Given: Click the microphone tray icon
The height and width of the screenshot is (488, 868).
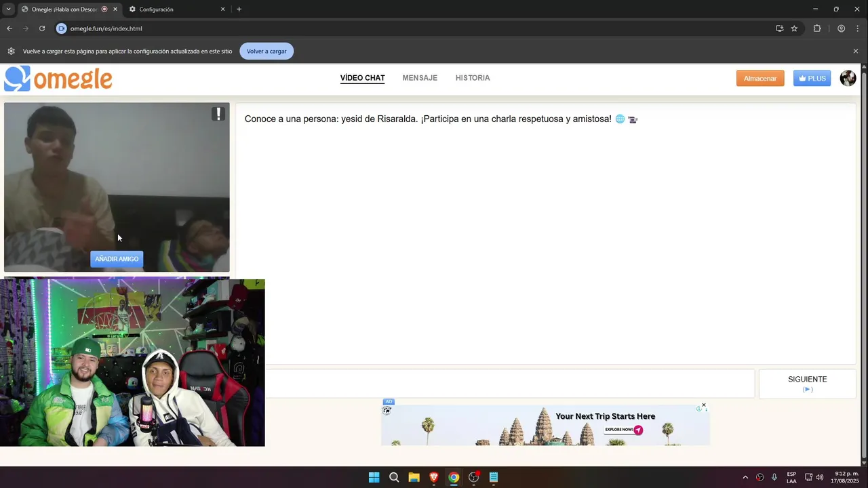Looking at the screenshot, I should point(774,477).
